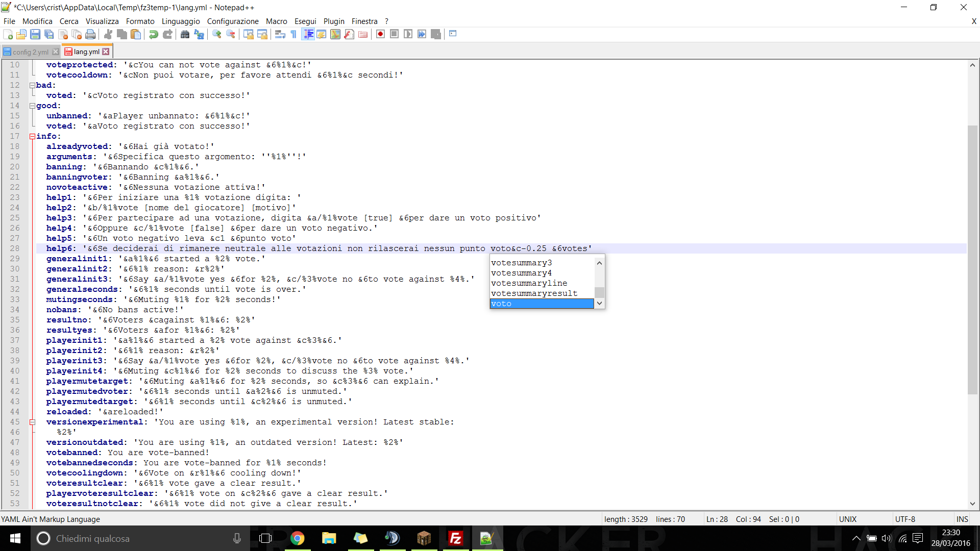Click the user-defined language icon
This screenshot has width=980, height=551.
[322, 34]
